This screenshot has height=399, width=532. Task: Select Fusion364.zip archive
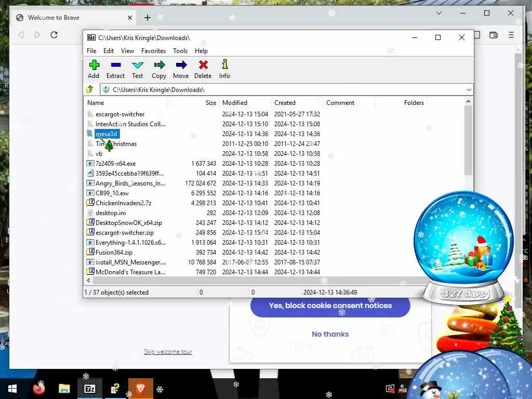tap(114, 252)
